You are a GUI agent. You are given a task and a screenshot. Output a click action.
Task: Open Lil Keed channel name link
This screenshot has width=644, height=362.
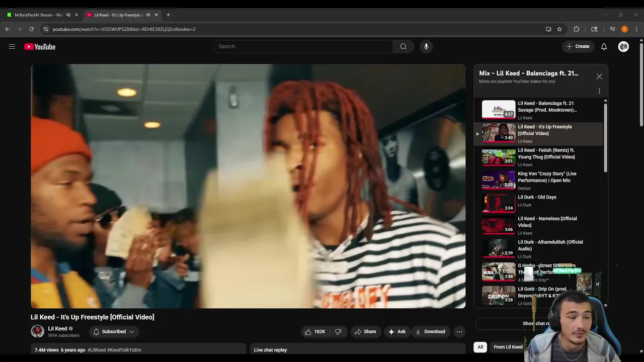tap(57, 329)
